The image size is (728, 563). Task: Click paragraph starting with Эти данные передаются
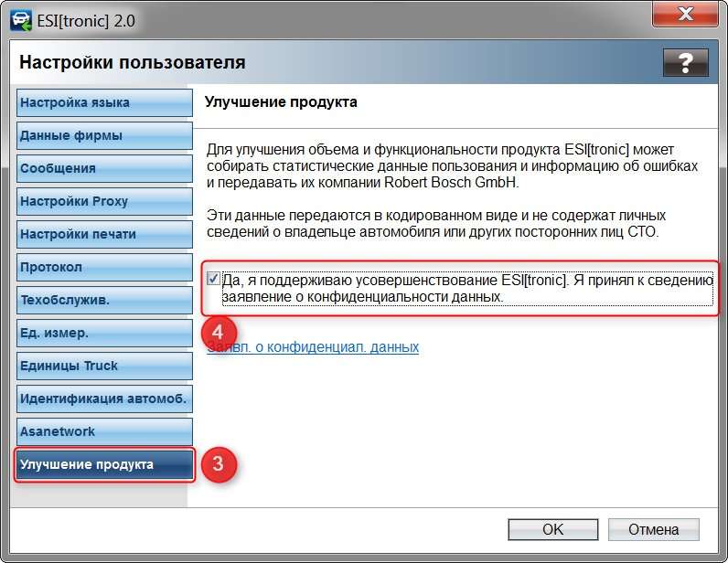tap(436, 223)
